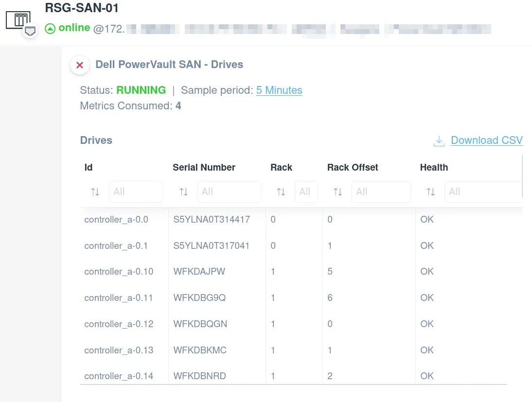Click the Id column filter input
Screen dimensions: 532x402
136,192
